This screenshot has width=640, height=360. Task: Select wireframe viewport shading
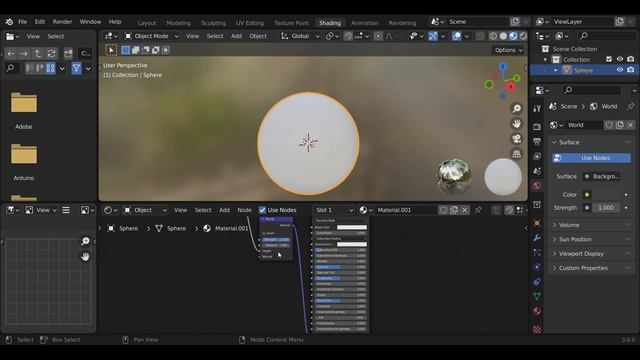click(x=493, y=36)
